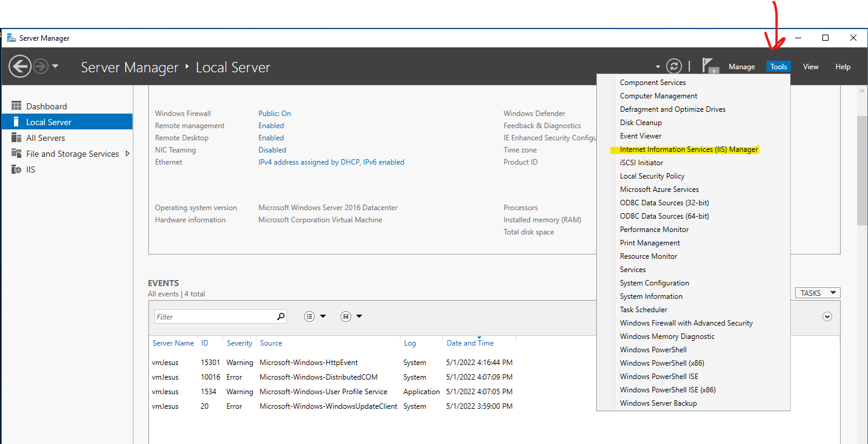Click the IIS role icon
Image resolution: width=868 pixels, height=444 pixels.
[x=16, y=169]
